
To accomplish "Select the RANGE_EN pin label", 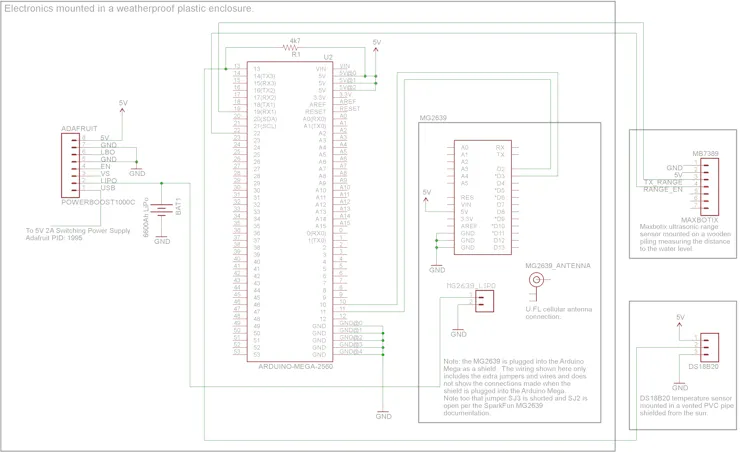I will tap(663, 190).
